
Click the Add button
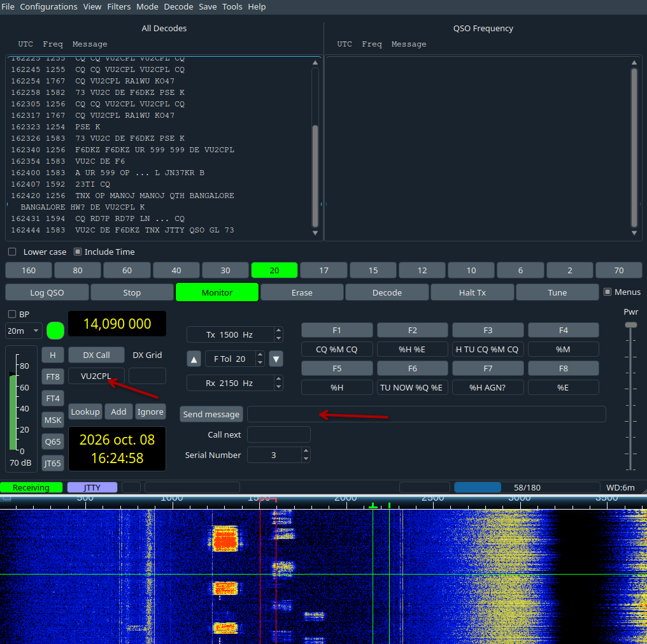(118, 411)
